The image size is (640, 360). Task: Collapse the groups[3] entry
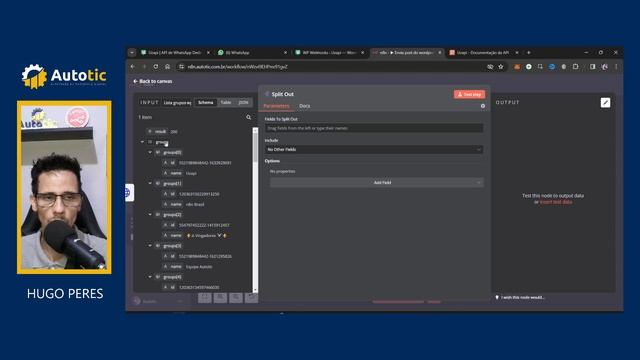150,246
